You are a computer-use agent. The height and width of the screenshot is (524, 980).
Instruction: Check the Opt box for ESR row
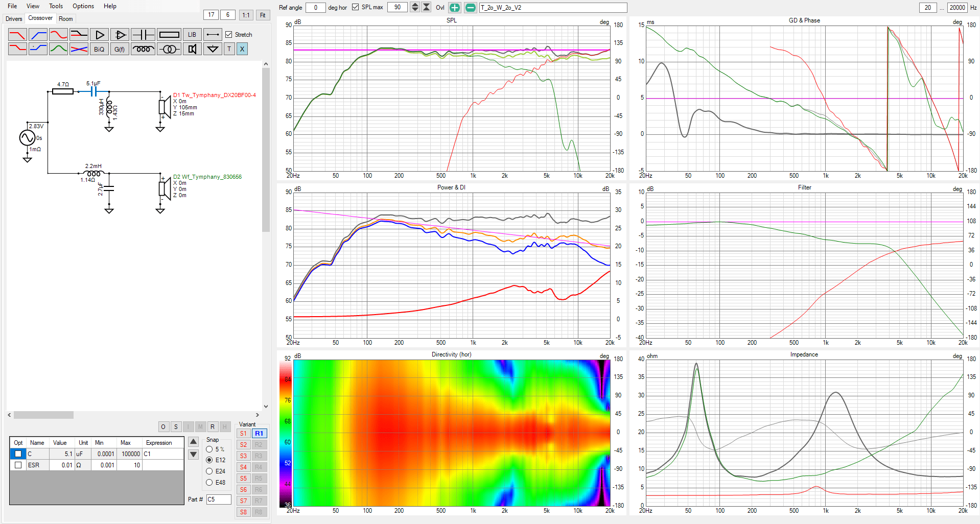(x=18, y=465)
